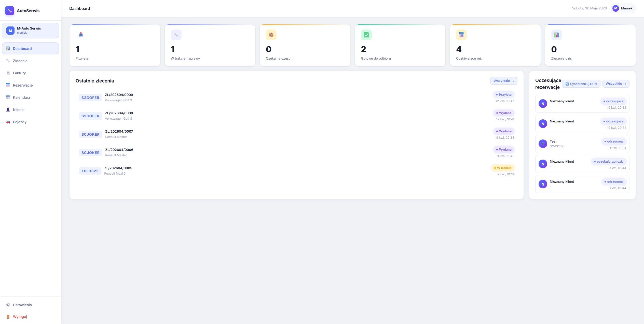Click the Klienci person icon

tap(8, 110)
